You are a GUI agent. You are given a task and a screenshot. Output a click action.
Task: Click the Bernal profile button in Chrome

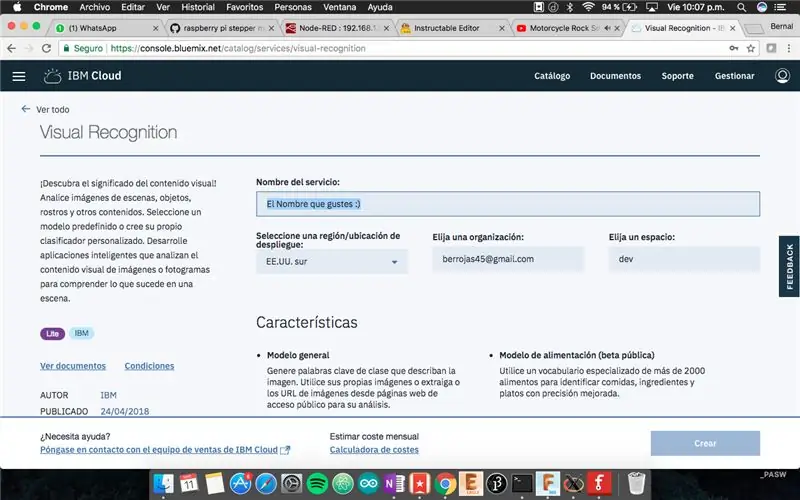(x=782, y=26)
